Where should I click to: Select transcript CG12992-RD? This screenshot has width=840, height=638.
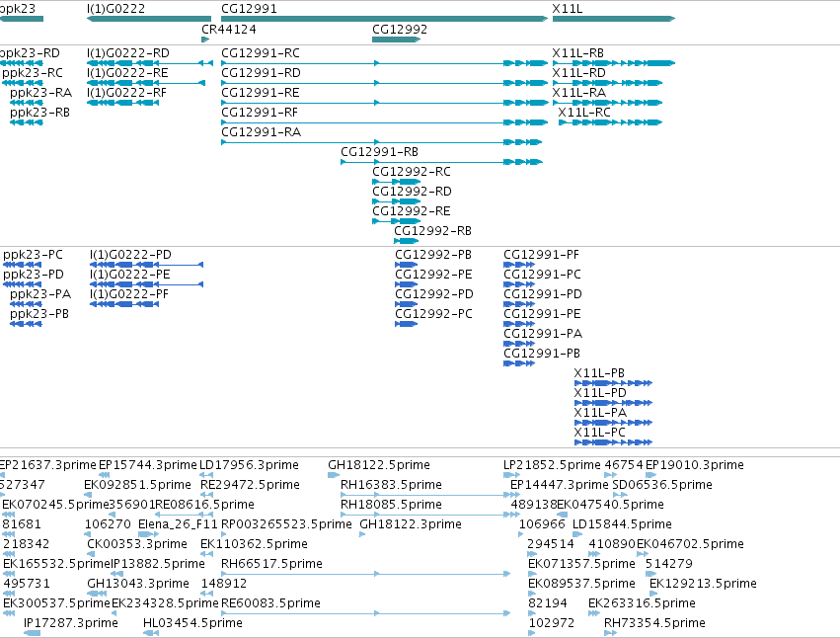tap(397, 202)
